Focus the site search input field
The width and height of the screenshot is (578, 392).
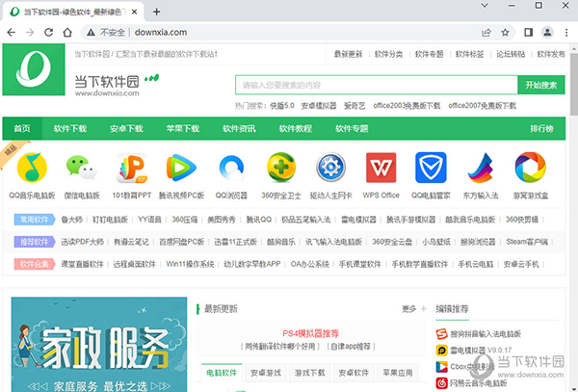pos(377,85)
